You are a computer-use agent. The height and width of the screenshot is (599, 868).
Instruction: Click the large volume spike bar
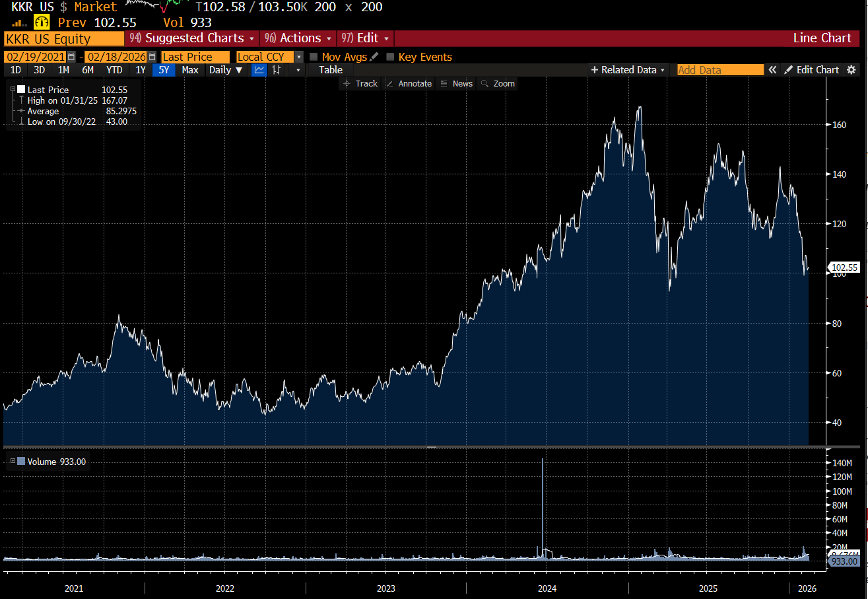[x=543, y=509]
